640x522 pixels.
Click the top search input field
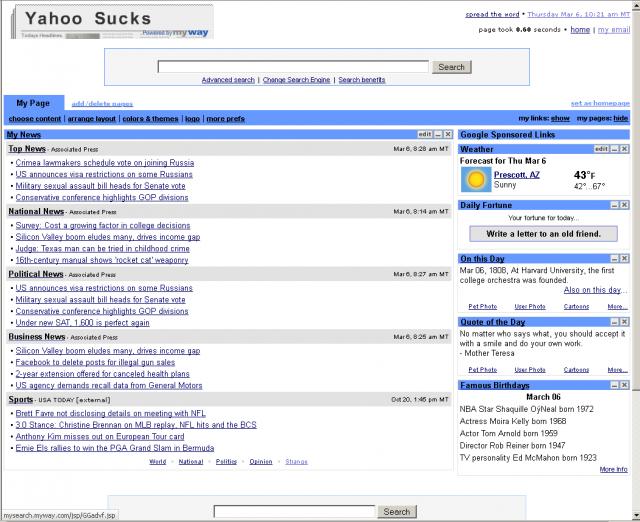(293, 67)
